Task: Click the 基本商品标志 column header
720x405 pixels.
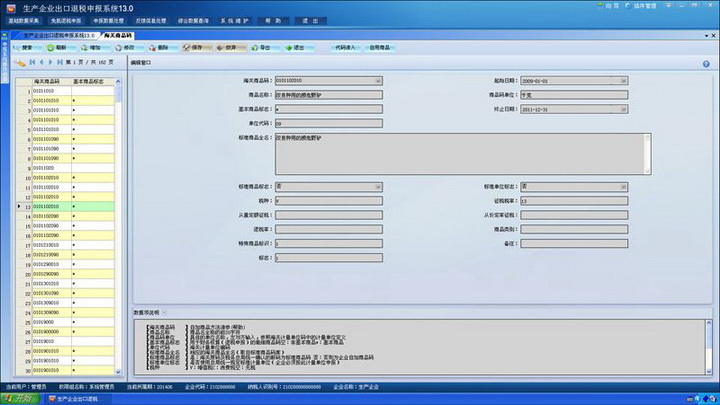Action: (93, 82)
